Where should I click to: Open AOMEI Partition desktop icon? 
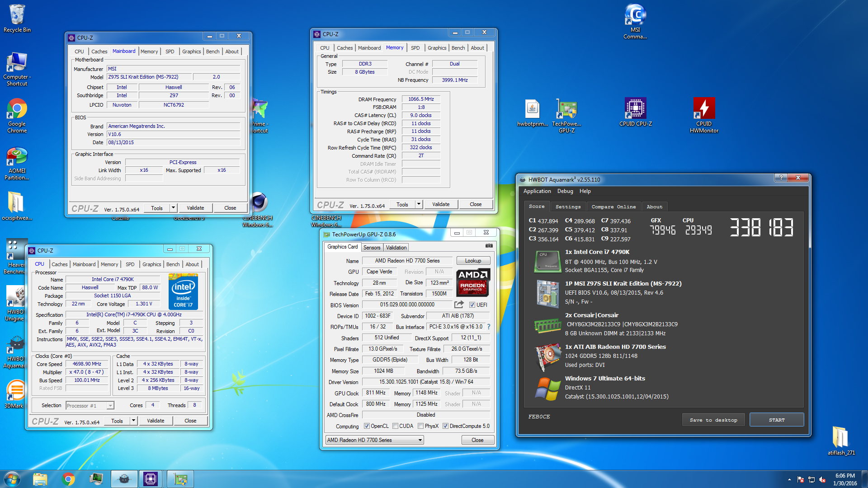point(17,164)
